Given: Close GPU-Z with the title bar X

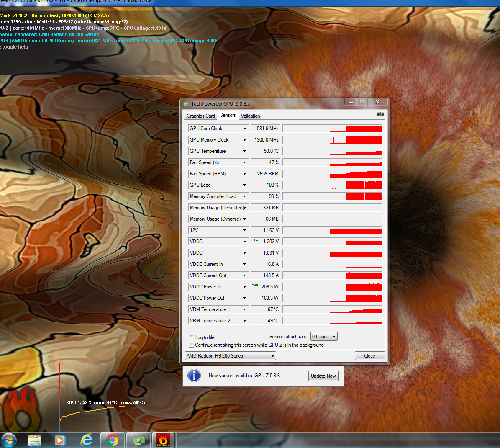Looking at the screenshot, I should pyautogui.click(x=377, y=102).
